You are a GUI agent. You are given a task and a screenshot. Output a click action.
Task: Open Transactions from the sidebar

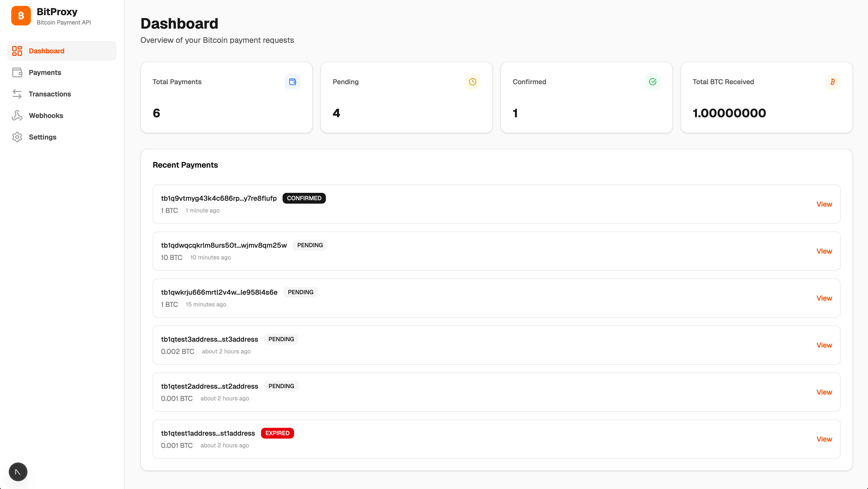pos(50,94)
